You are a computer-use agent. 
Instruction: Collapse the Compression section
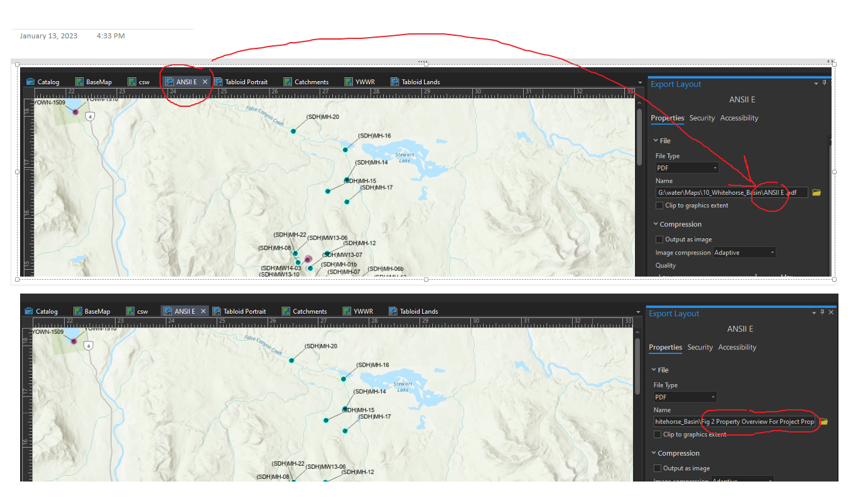[657, 224]
